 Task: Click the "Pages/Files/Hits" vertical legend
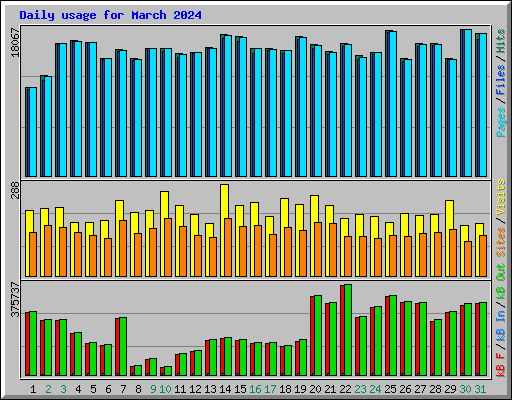click(500, 83)
